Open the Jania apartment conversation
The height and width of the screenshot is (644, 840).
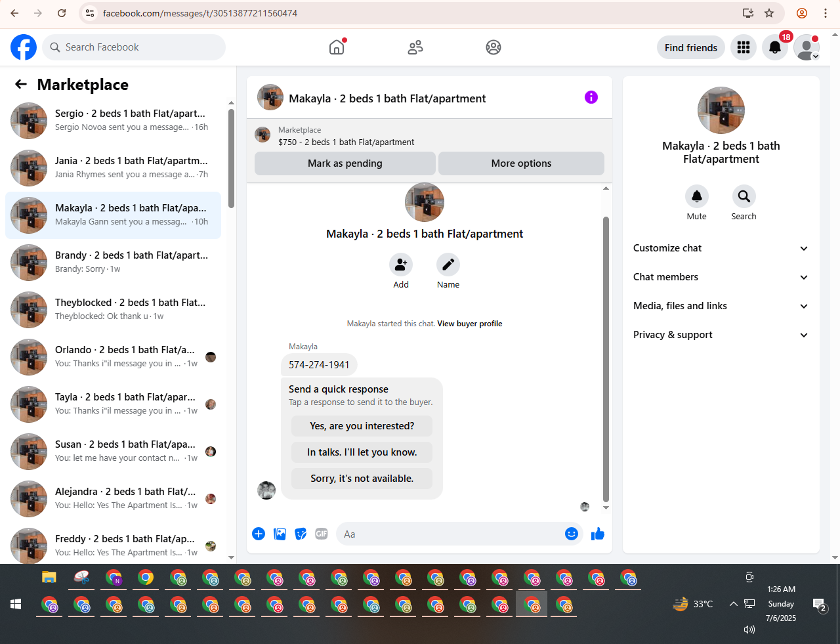coord(113,168)
